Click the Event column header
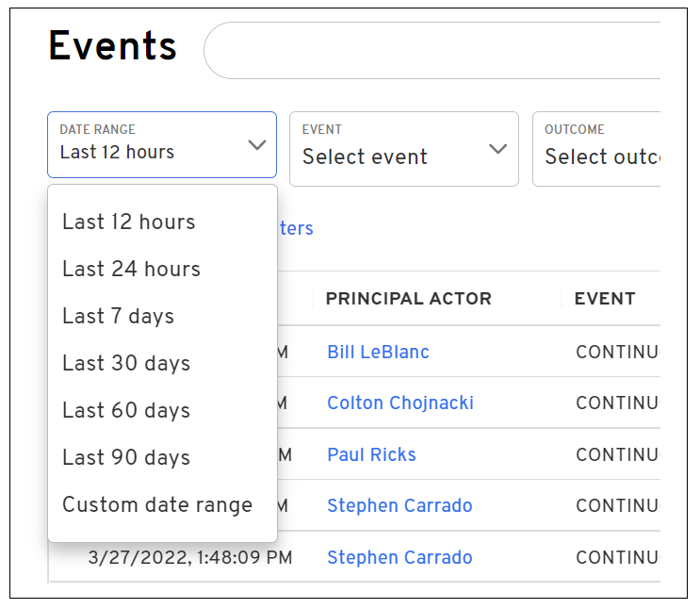This screenshot has height=609, width=700. (x=604, y=299)
